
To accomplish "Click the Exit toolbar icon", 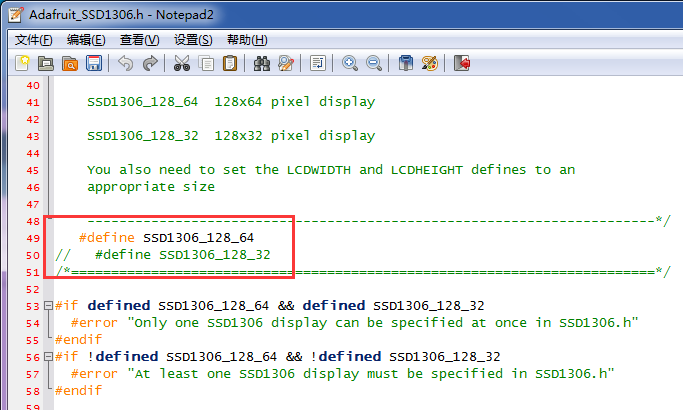I will [462, 63].
